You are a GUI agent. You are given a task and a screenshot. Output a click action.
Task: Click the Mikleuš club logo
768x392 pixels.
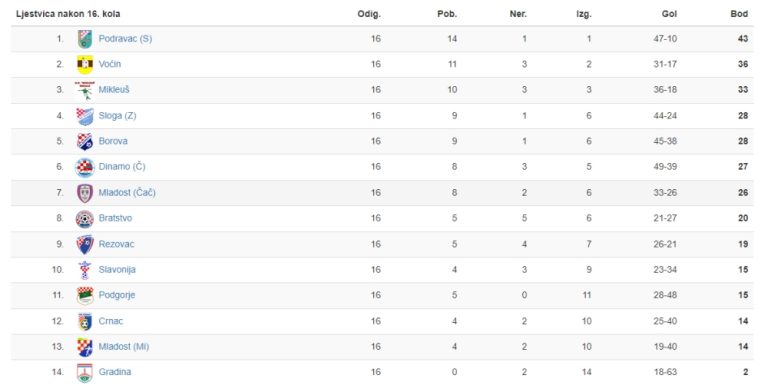[85, 90]
